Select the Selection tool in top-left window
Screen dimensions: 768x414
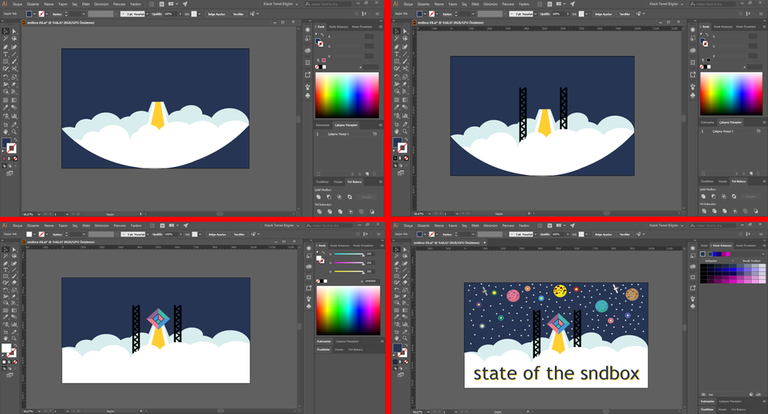(6, 31)
